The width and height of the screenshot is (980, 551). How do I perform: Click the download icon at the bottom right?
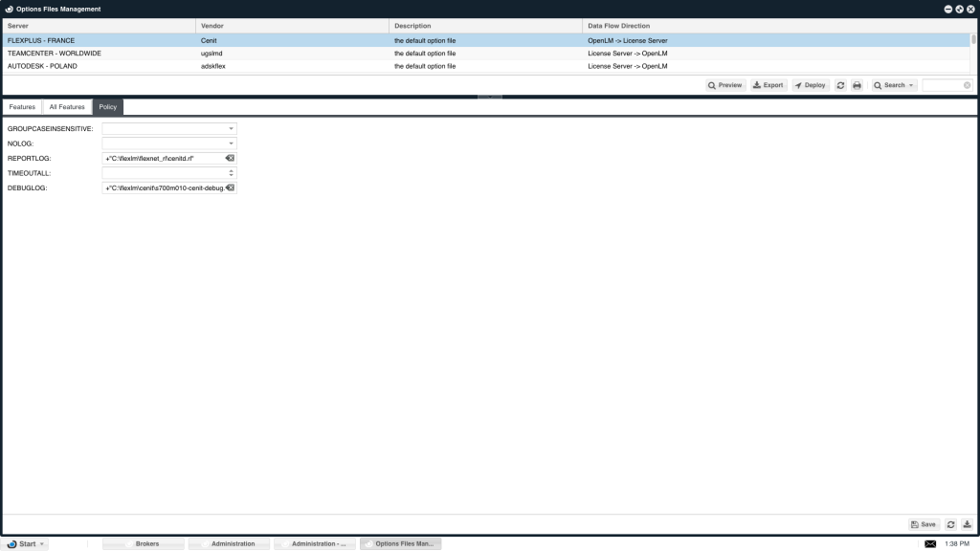pyautogui.click(x=968, y=524)
